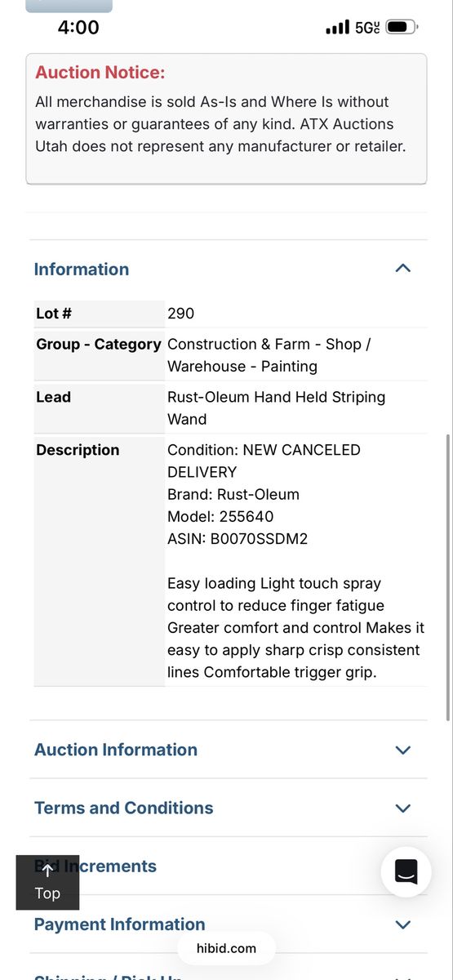453x980 pixels.
Task: Tap the cellular signal bars icon
Action: point(337,27)
